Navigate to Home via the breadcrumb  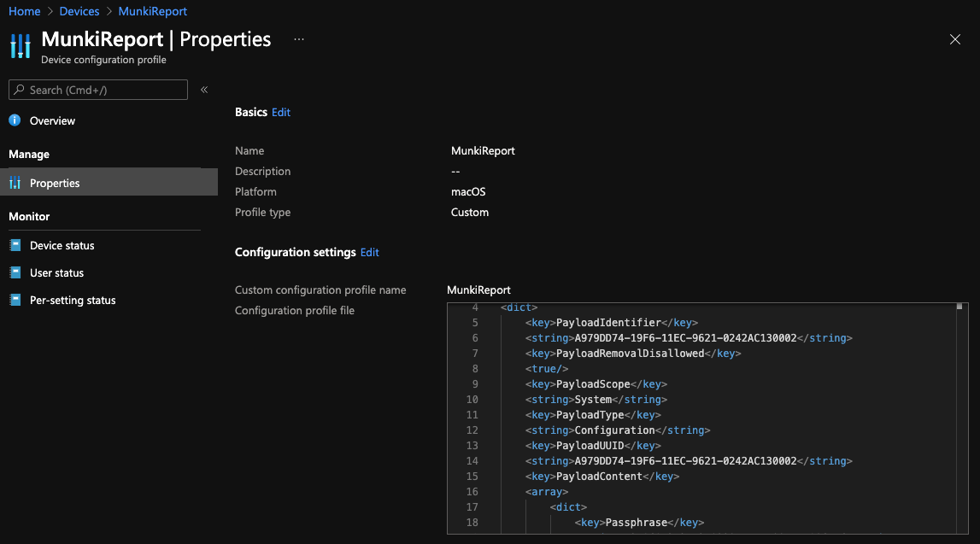point(25,11)
